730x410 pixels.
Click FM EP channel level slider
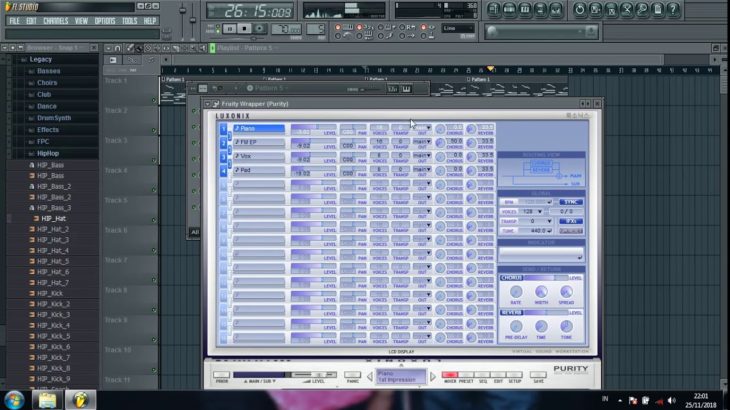coord(313,141)
